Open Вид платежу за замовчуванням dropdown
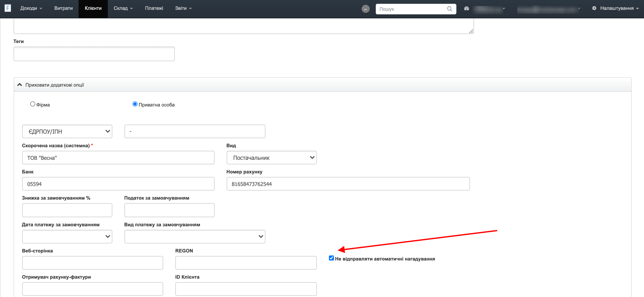Viewport: 644px width, 297px height. (x=195, y=237)
